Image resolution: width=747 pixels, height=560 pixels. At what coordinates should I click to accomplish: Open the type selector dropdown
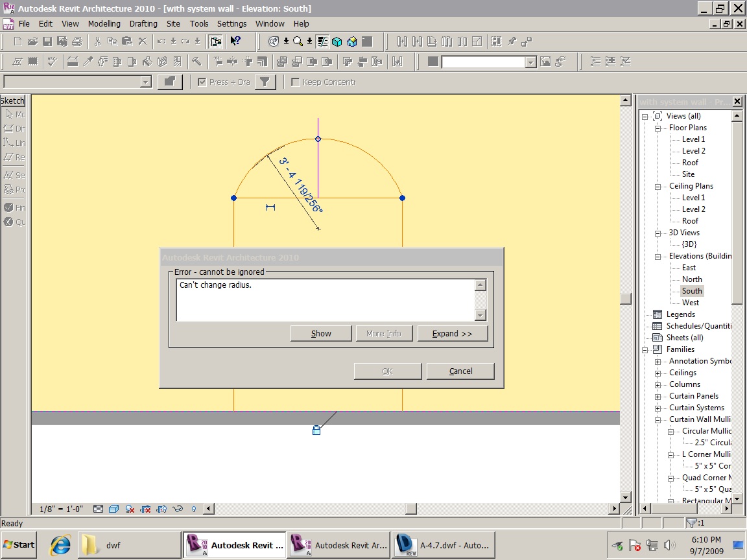(146, 82)
